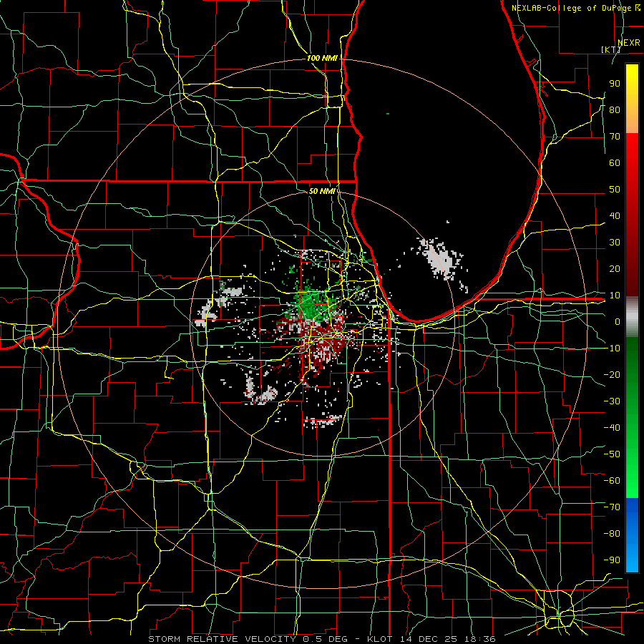Click the -30 value on the velocity scale
This screenshot has height=644, width=644.
click(x=612, y=401)
